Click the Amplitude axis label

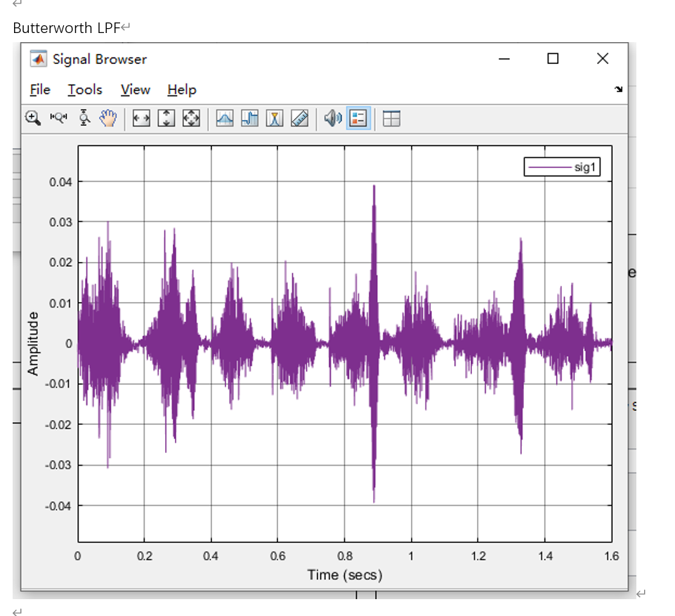click(33, 343)
